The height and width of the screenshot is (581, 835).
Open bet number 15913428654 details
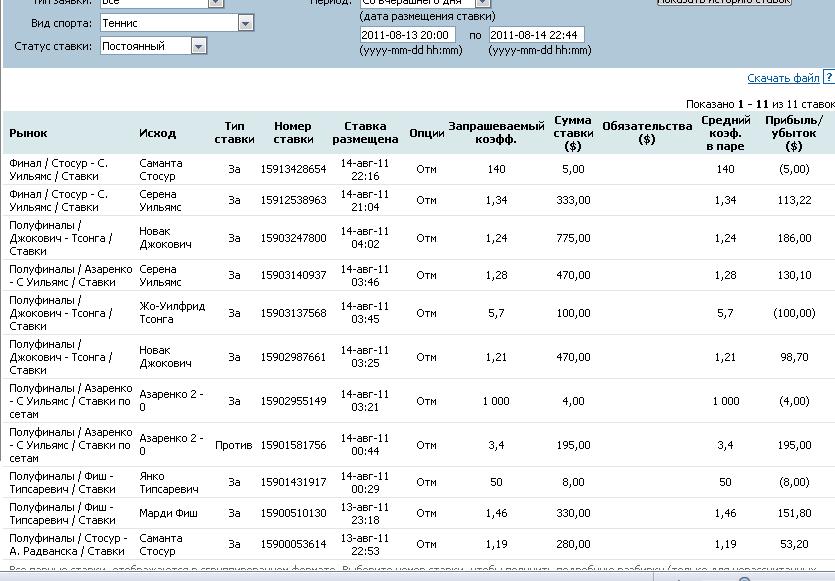[293, 170]
